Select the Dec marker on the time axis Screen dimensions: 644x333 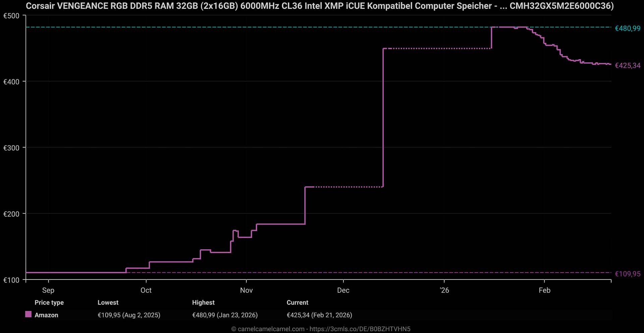[343, 290]
